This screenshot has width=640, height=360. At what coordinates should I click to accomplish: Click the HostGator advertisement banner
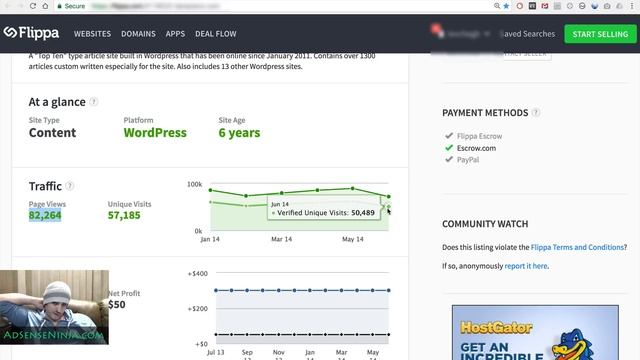pos(535,332)
